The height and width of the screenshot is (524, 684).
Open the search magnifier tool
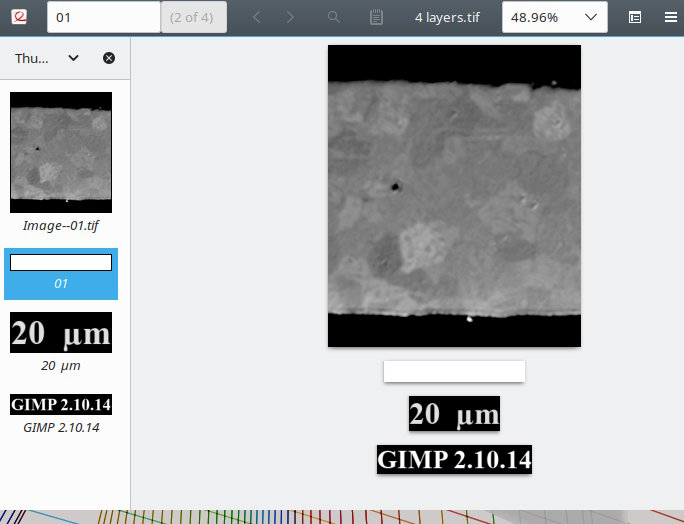pos(334,17)
